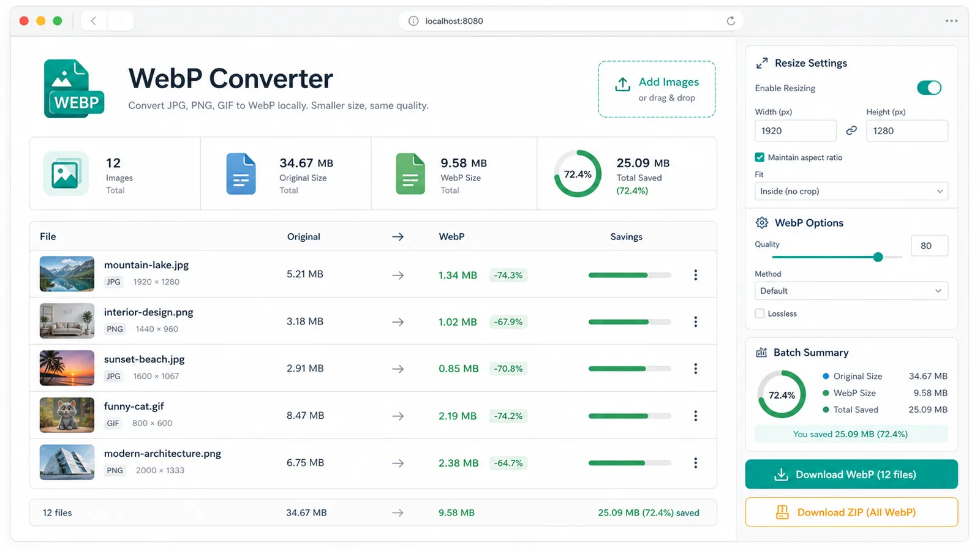
Task: Click Download ZIP (All WebP) button
Action: [x=851, y=512]
